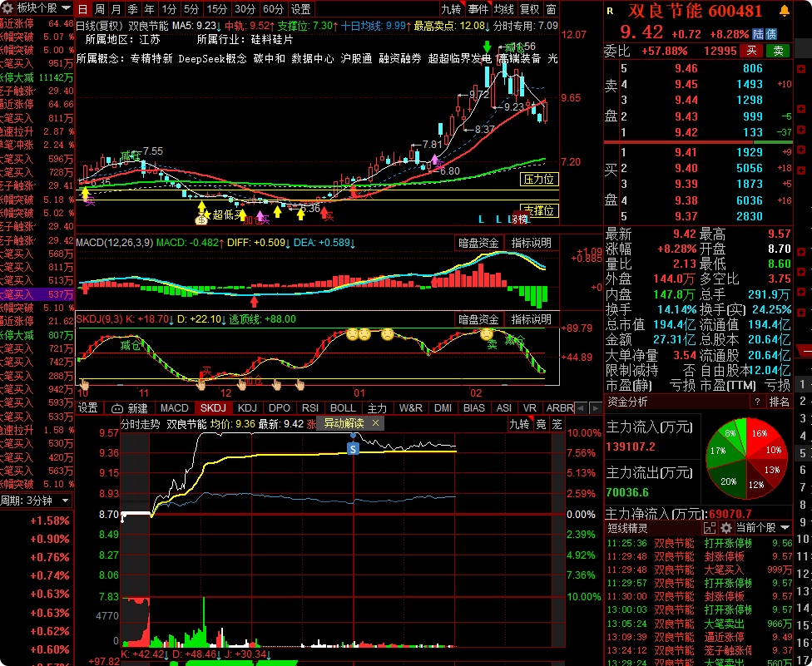Screen dimensions: 812x666
Task: Select the 11:29:48 封涨停板 alert row
Action: pos(699,557)
